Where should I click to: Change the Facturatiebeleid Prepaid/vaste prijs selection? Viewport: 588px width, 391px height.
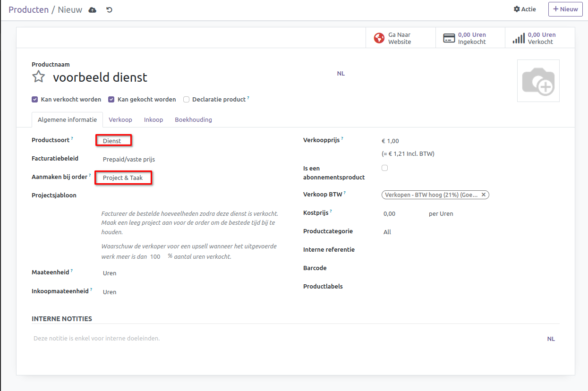(129, 160)
